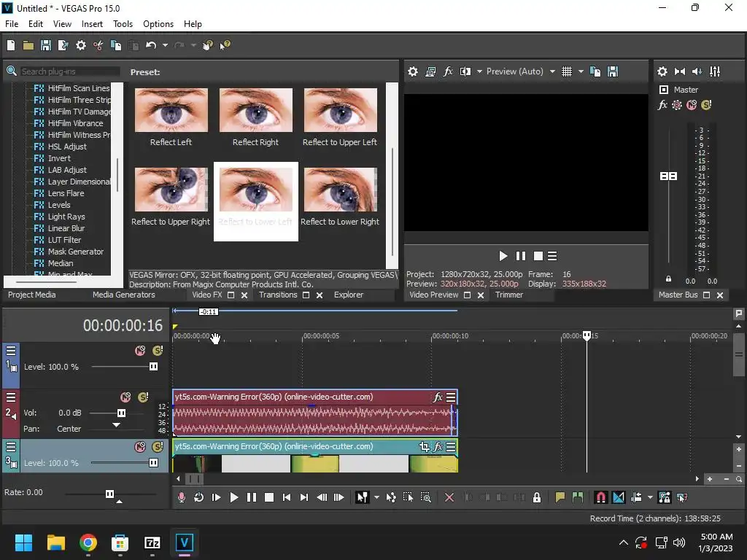Mute video track 3
This screenshot has width=747, height=560.
coord(140,447)
